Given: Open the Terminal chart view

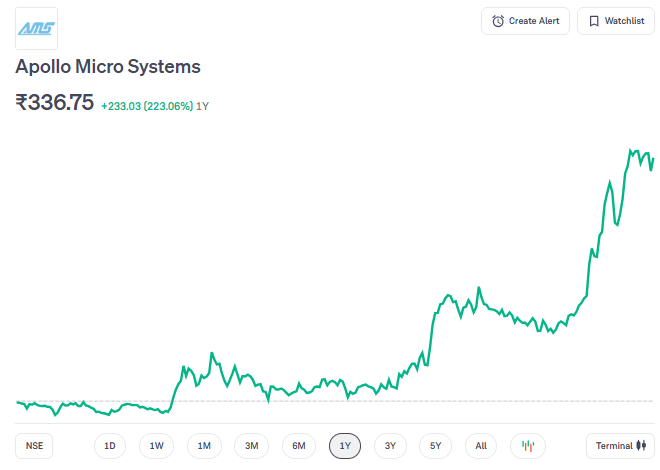Looking at the screenshot, I should coord(620,446).
